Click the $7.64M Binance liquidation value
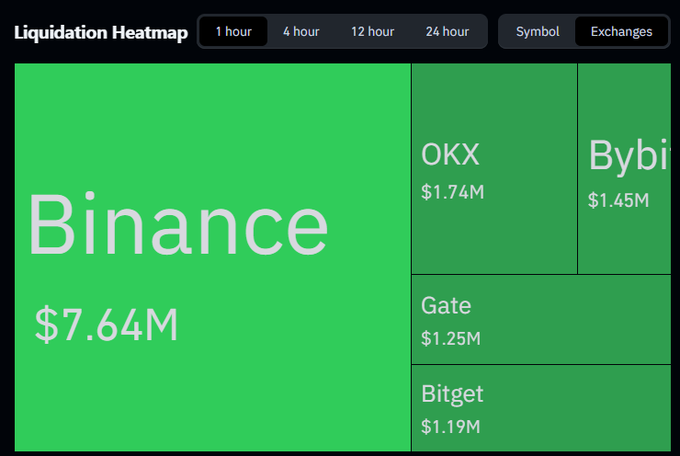Image resolution: width=680 pixels, height=456 pixels. tap(106, 325)
